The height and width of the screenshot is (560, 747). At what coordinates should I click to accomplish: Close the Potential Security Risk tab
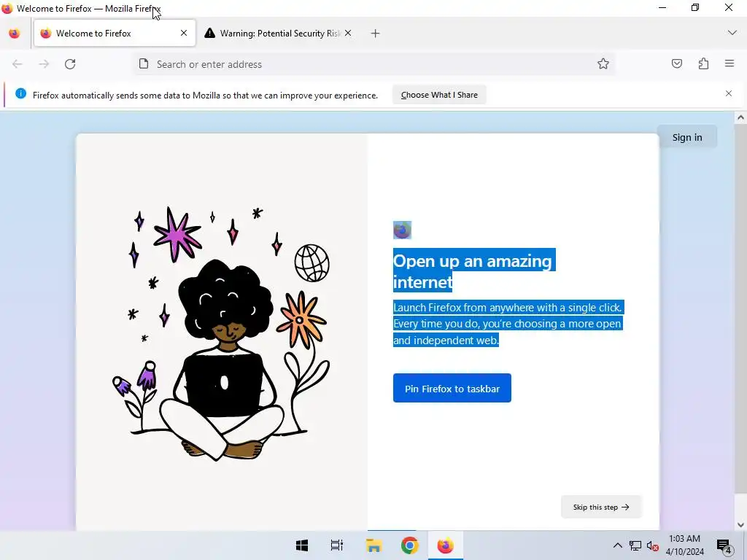(348, 33)
